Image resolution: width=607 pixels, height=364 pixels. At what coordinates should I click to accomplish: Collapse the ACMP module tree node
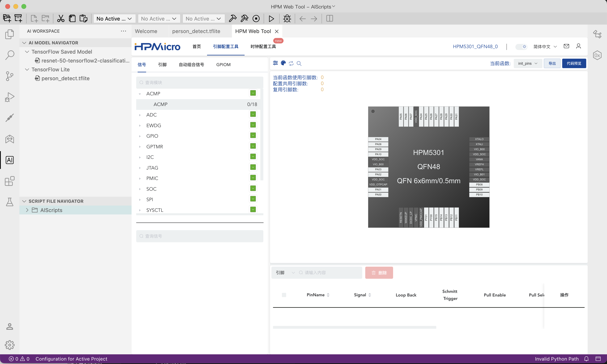pos(140,94)
